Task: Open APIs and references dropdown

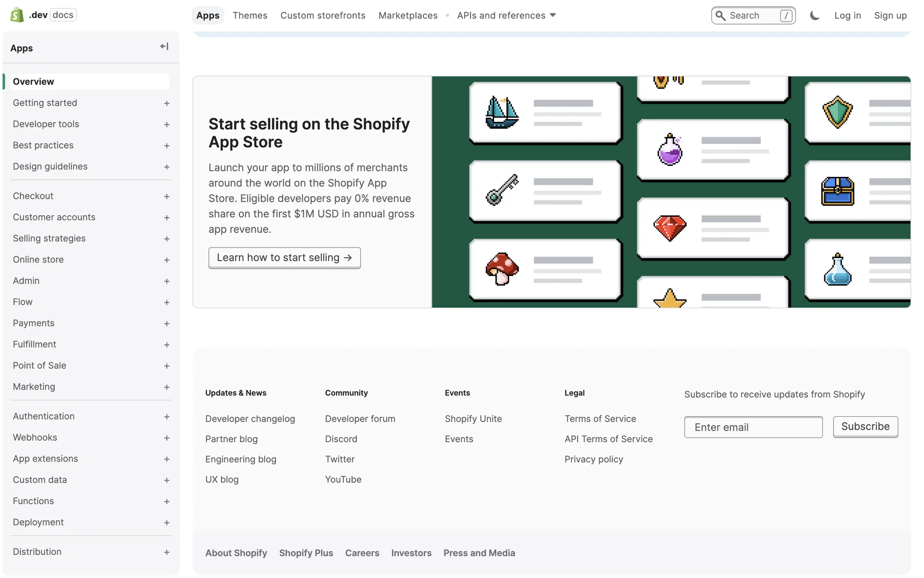Action: click(x=506, y=15)
